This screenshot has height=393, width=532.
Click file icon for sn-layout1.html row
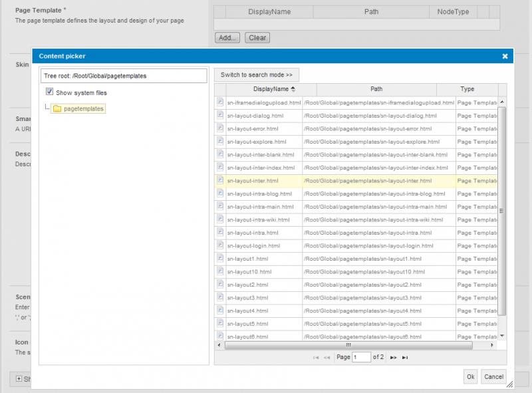[220, 258]
